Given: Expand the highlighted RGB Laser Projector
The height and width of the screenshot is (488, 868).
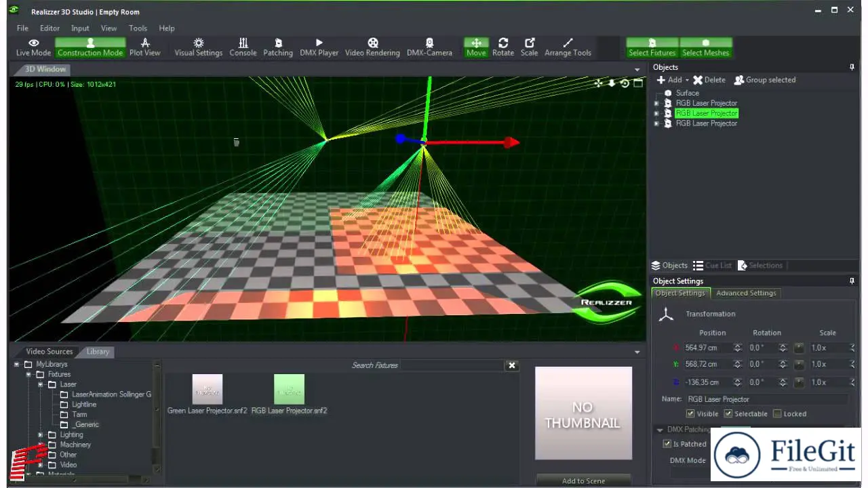Looking at the screenshot, I should [x=656, y=113].
